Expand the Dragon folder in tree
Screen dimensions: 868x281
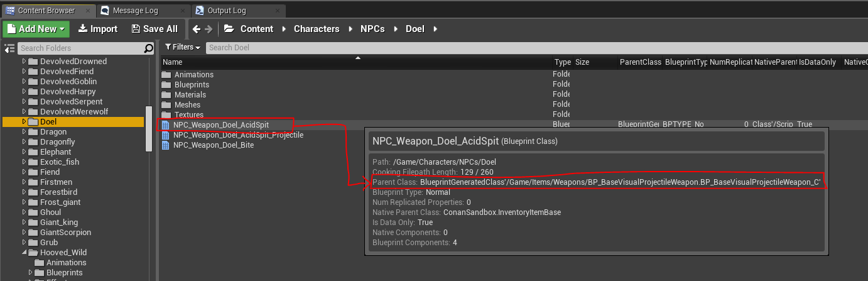(x=24, y=132)
